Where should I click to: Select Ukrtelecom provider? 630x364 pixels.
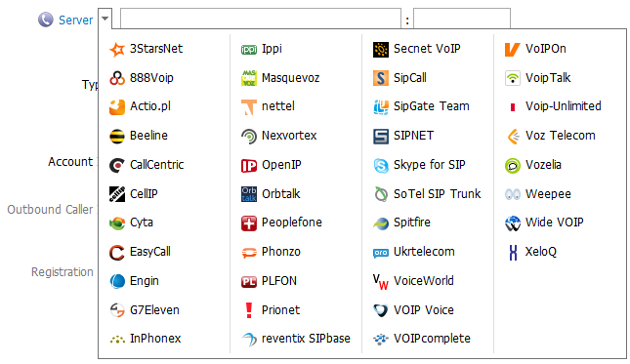(414, 252)
